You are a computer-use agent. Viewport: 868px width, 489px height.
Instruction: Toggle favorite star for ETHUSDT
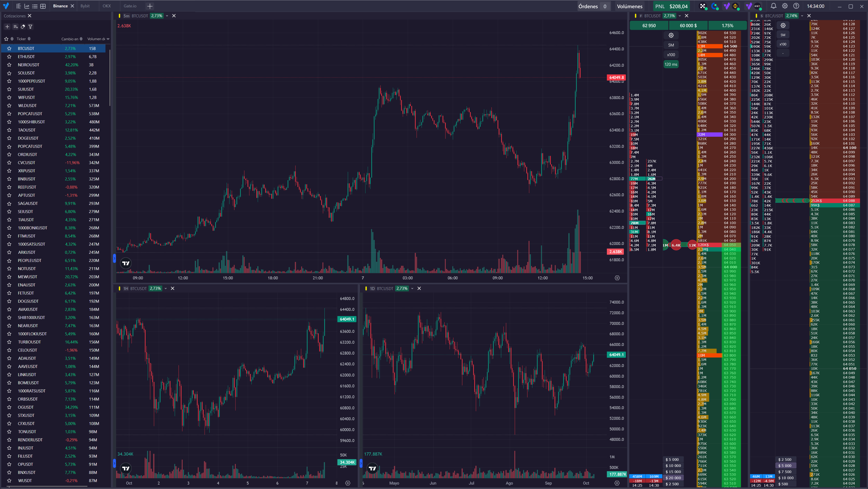9,57
